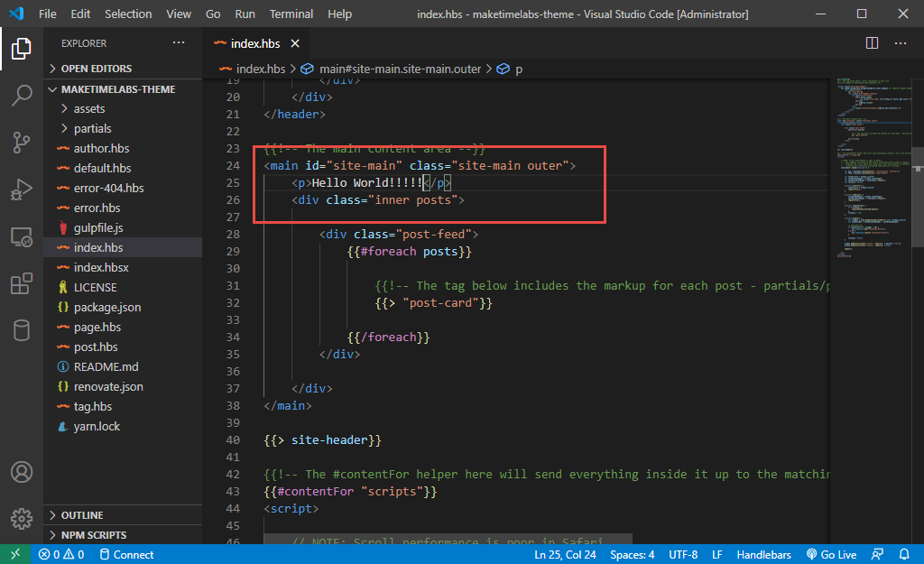Open the Extensions view
924x564 pixels.
tap(22, 283)
